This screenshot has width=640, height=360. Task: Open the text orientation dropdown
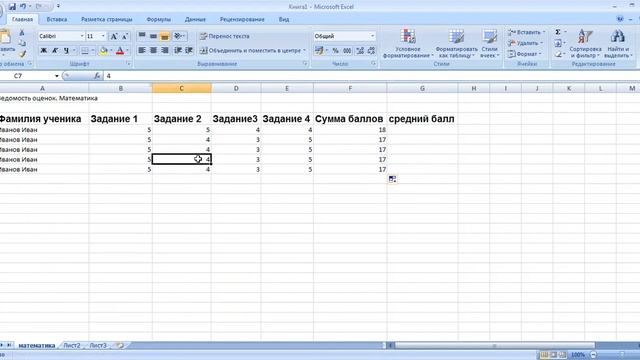coord(179,36)
